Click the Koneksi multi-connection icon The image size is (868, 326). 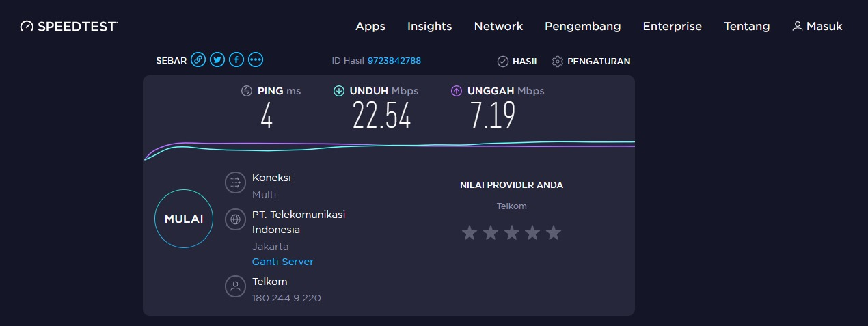point(235,182)
